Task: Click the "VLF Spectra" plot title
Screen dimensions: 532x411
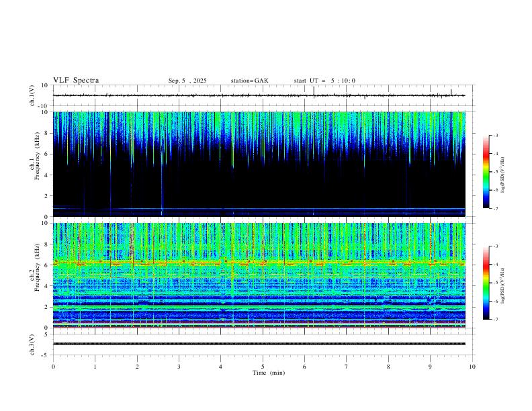Action: click(76, 81)
